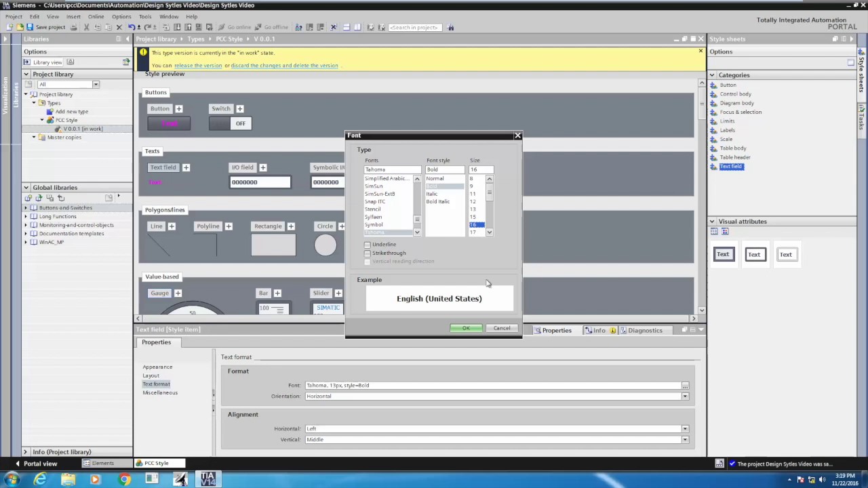Click the Cut scissors icon

click(87, 27)
